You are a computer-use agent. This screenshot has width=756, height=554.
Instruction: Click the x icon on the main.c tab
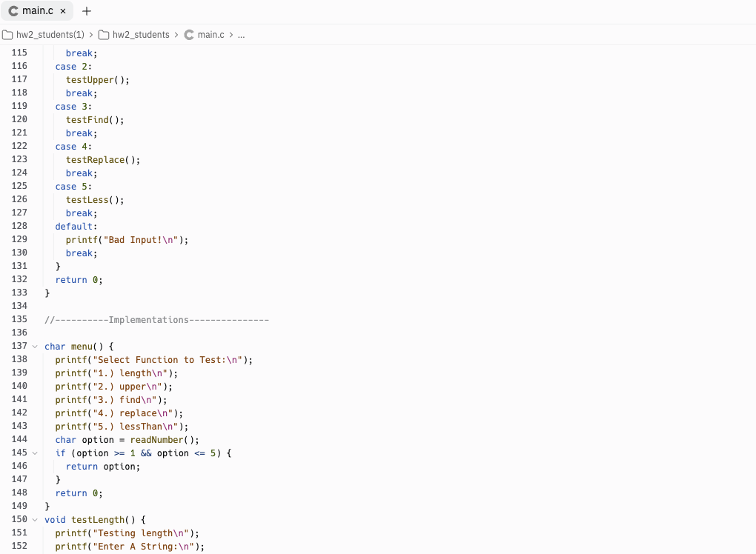[62, 10]
